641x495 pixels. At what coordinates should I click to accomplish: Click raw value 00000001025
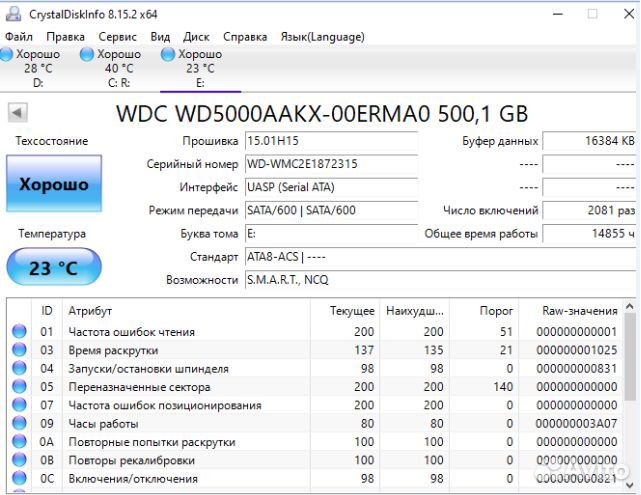pos(576,350)
